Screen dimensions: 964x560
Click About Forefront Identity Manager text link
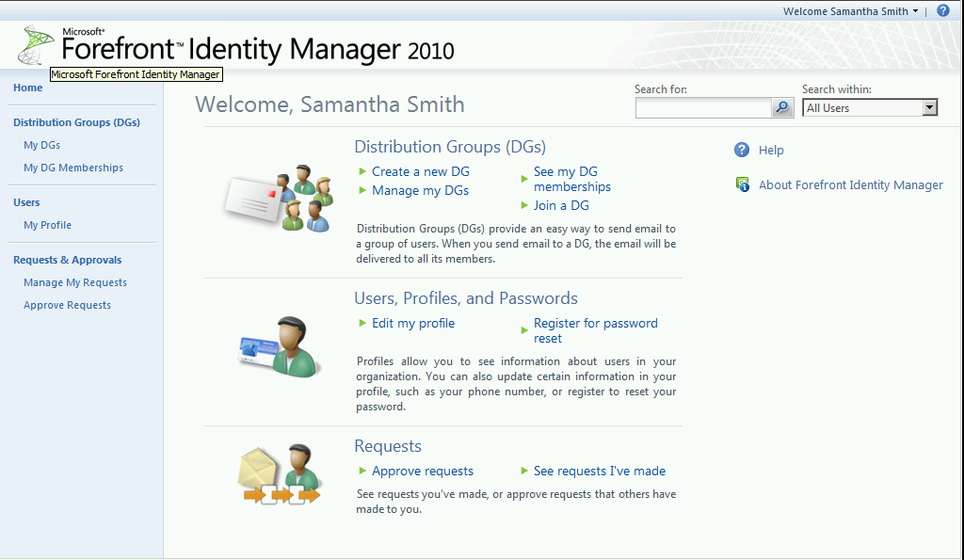(850, 185)
